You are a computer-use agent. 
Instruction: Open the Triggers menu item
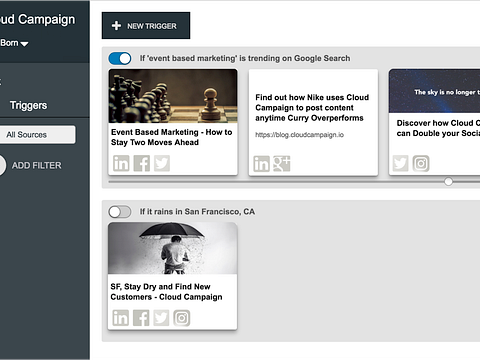point(28,105)
